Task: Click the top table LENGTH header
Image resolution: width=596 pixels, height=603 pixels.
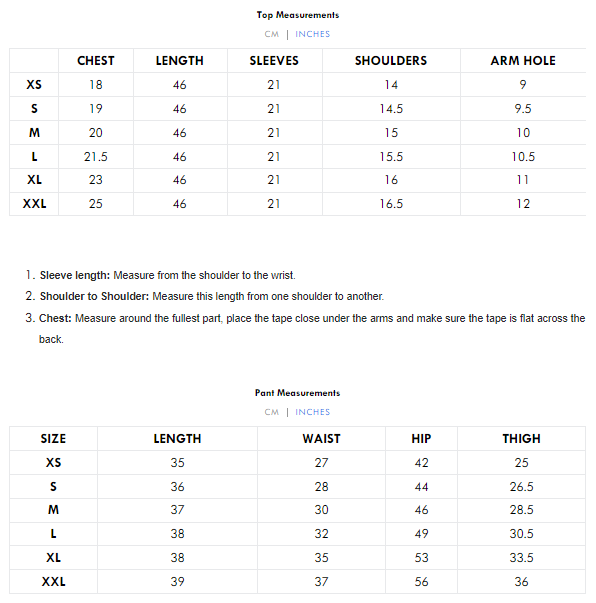Action: point(180,61)
